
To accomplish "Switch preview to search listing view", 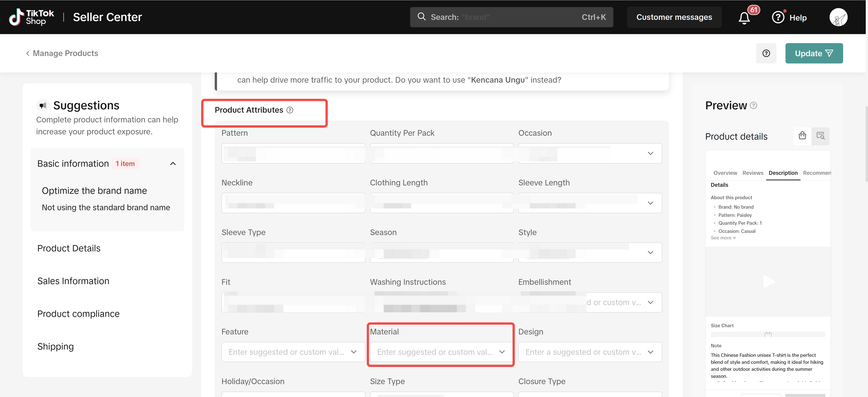I will pyautogui.click(x=820, y=136).
